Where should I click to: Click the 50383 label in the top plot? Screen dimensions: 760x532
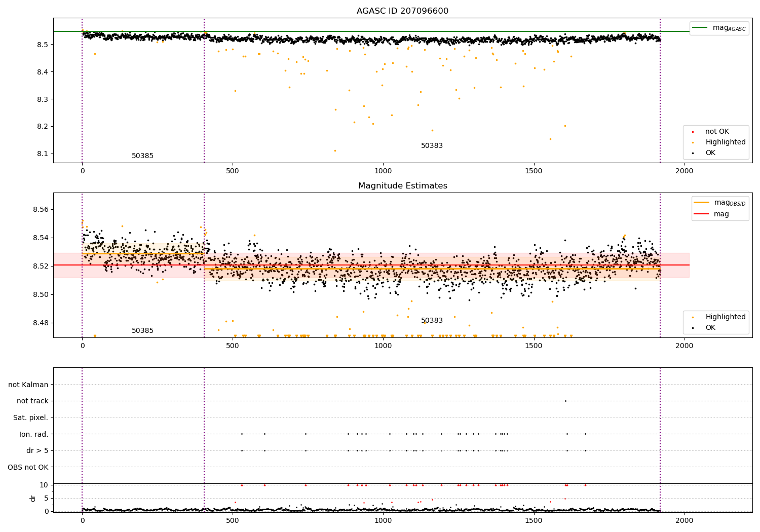(x=432, y=146)
